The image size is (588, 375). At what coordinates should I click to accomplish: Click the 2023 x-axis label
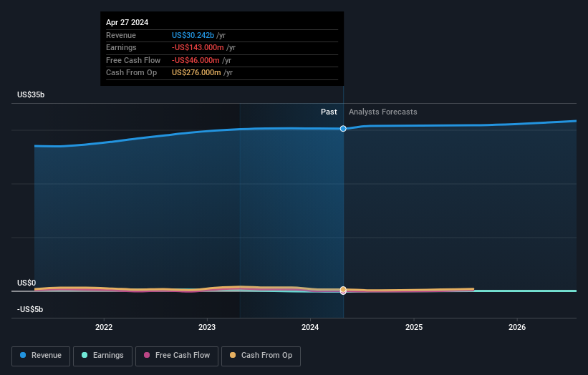click(x=207, y=327)
